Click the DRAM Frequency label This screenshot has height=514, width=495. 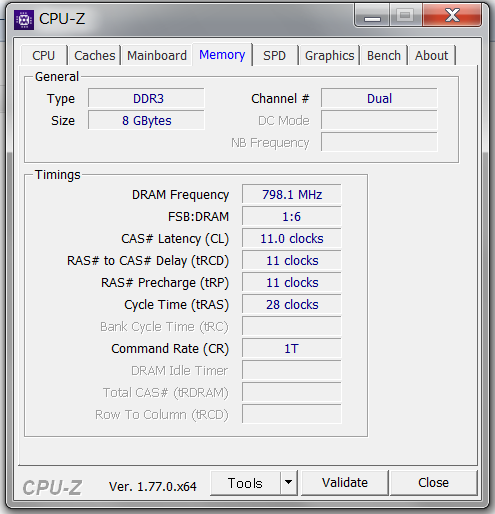click(180, 195)
